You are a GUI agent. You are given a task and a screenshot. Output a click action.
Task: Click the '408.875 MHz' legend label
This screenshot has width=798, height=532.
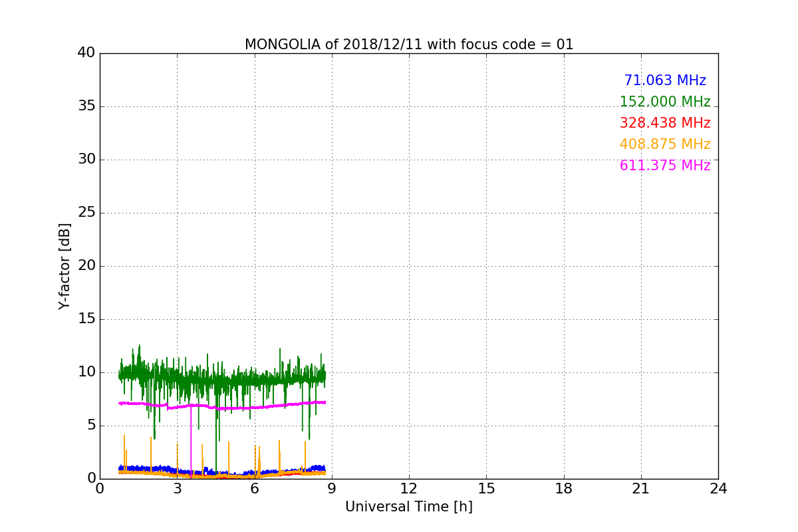[665, 144]
